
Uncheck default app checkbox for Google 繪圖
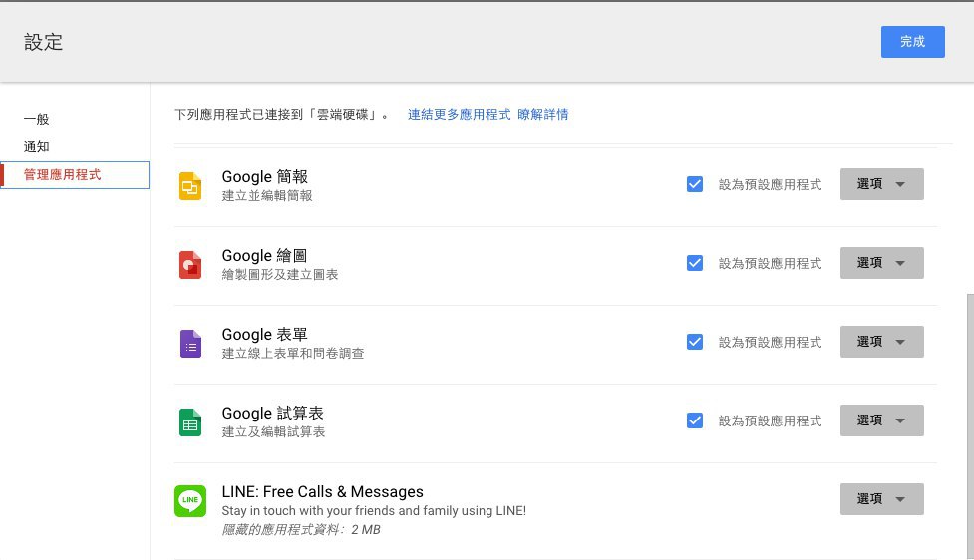(695, 263)
